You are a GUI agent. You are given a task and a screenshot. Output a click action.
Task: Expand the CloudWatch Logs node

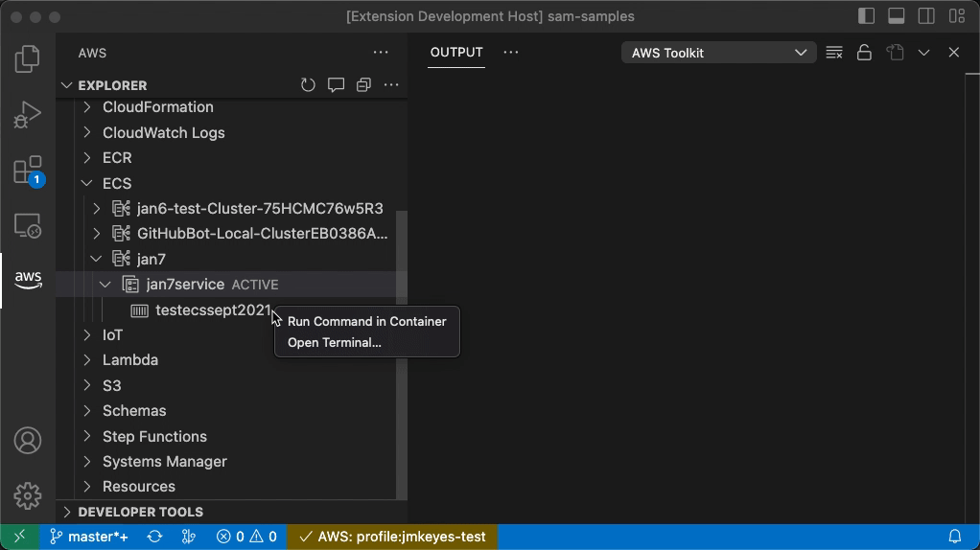(87, 132)
